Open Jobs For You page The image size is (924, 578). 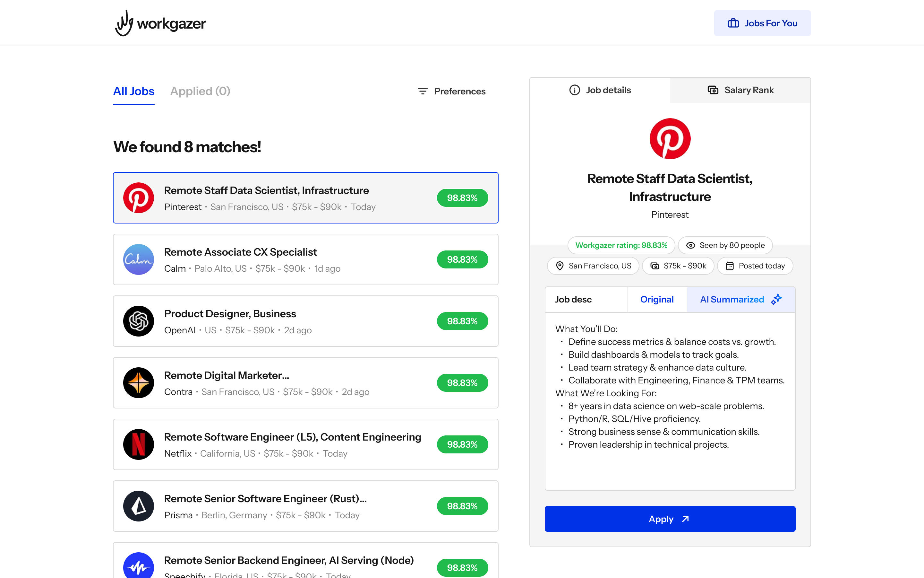[762, 23]
